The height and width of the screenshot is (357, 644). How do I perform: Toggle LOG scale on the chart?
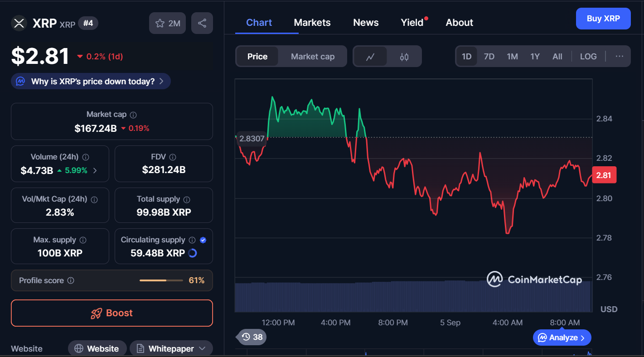pos(588,57)
